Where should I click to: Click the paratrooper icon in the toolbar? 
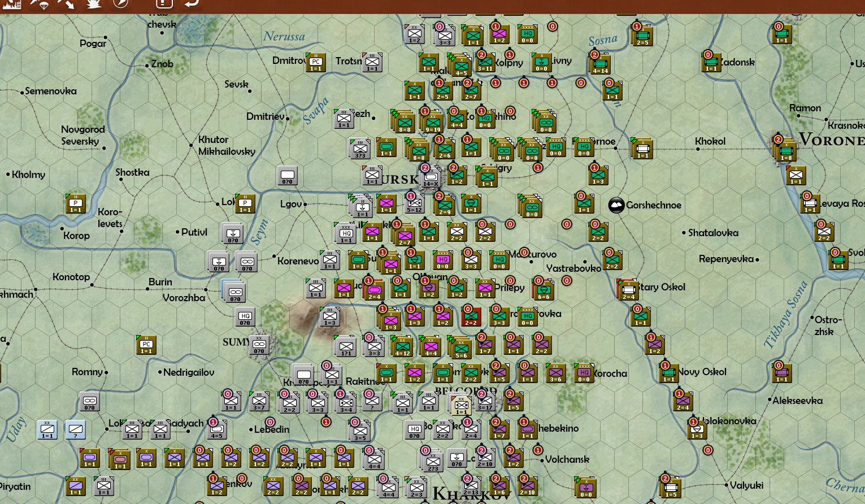click(x=39, y=3)
